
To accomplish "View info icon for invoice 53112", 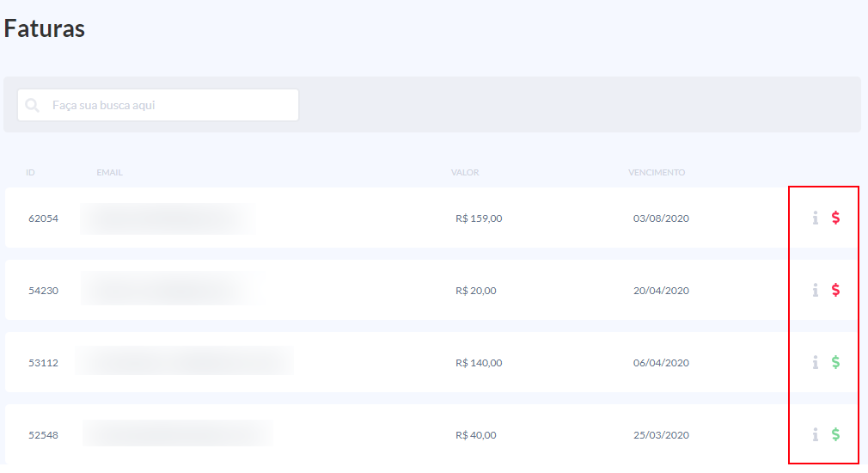I will [815, 363].
